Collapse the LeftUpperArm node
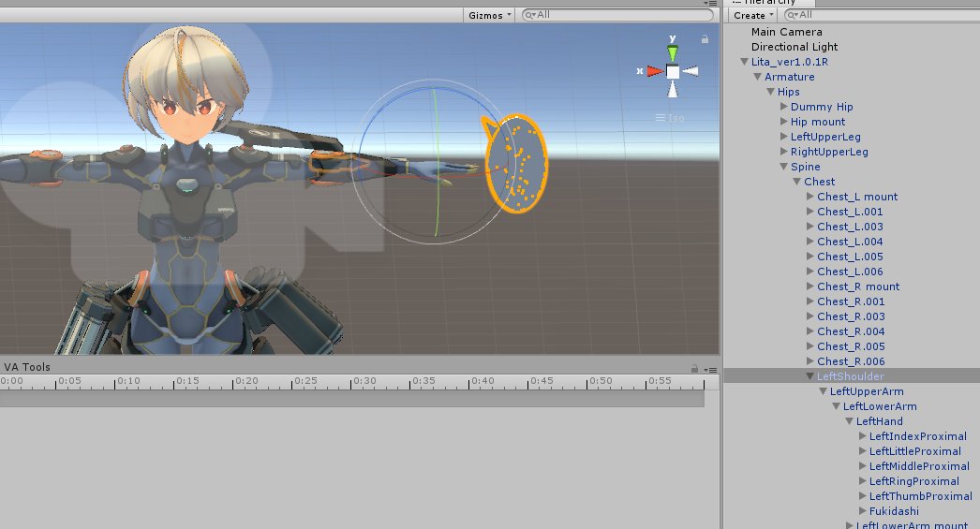980x529 pixels. pyautogui.click(x=824, y=391)
